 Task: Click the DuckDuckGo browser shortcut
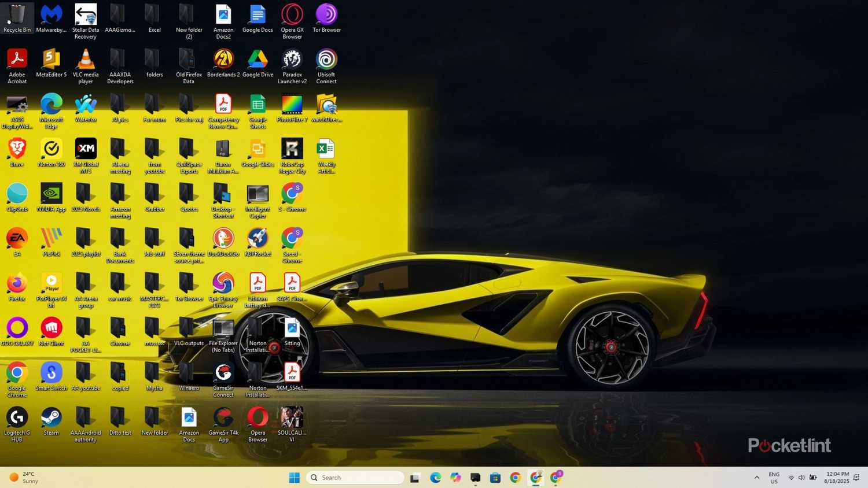point(223,242)
